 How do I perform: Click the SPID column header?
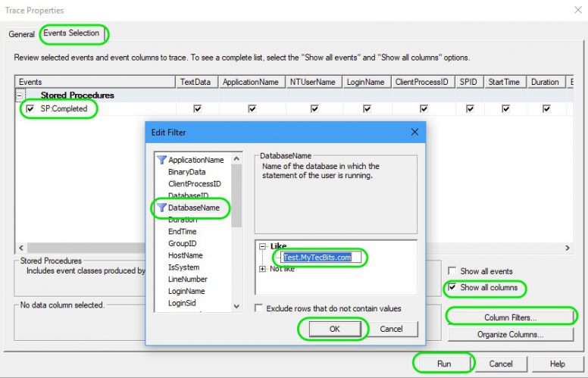pyautogui.click(x=470, y=82)
